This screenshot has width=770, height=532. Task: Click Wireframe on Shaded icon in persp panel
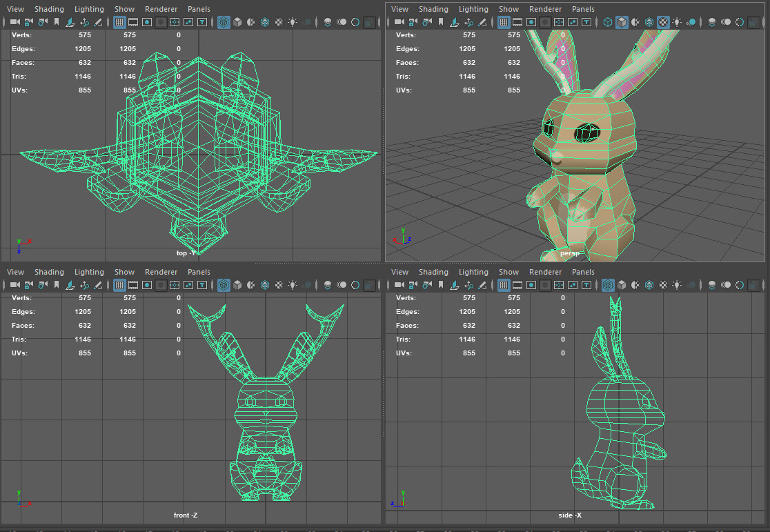coord(649,22)
